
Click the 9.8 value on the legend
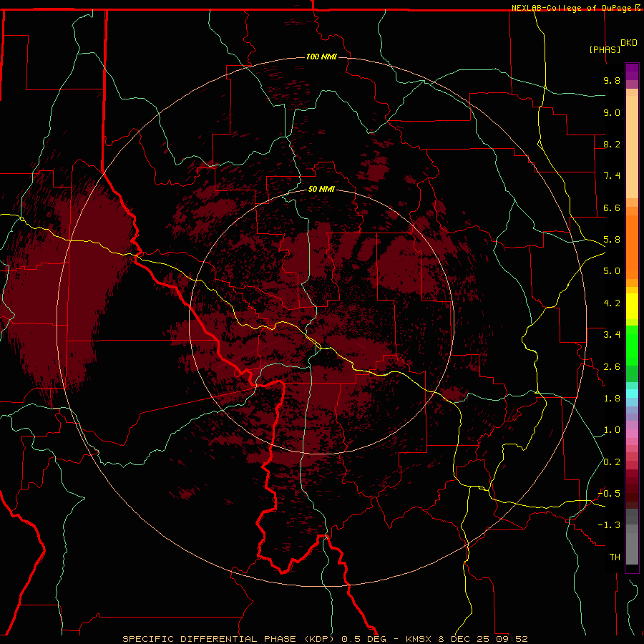(x=612, y=80)
